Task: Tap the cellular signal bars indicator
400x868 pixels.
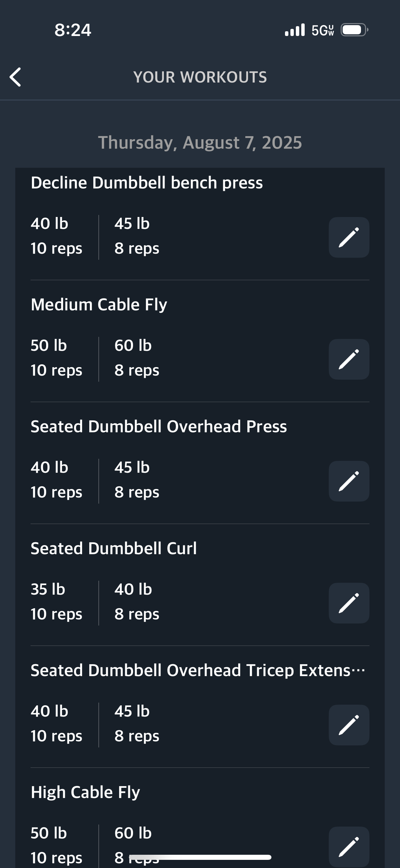Action: coord(295,30)
